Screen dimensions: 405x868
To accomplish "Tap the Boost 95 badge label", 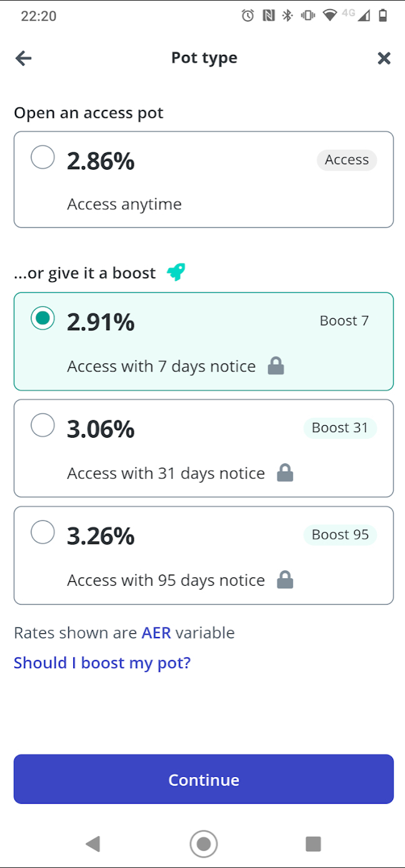I will tap(340, 535).
